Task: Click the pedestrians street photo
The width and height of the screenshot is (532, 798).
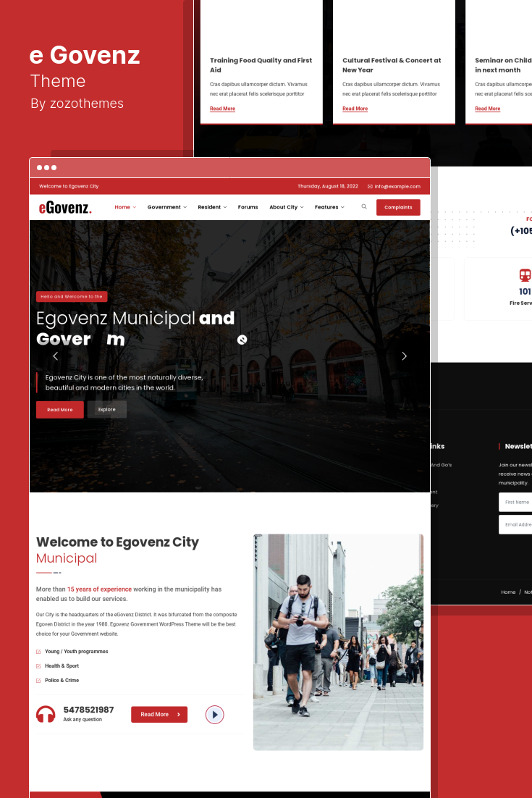Action: (338, 642)
